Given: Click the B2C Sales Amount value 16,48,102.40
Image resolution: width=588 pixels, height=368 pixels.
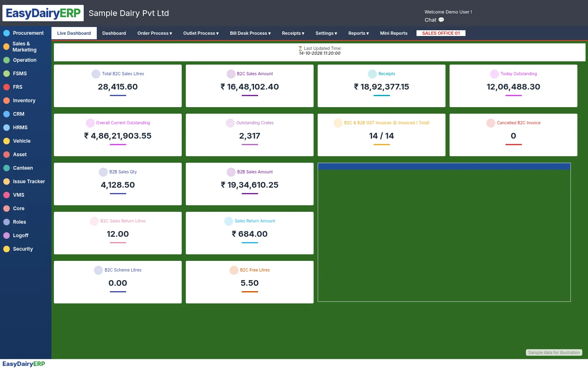Looking at the screenshot, I should click(249, 87).
